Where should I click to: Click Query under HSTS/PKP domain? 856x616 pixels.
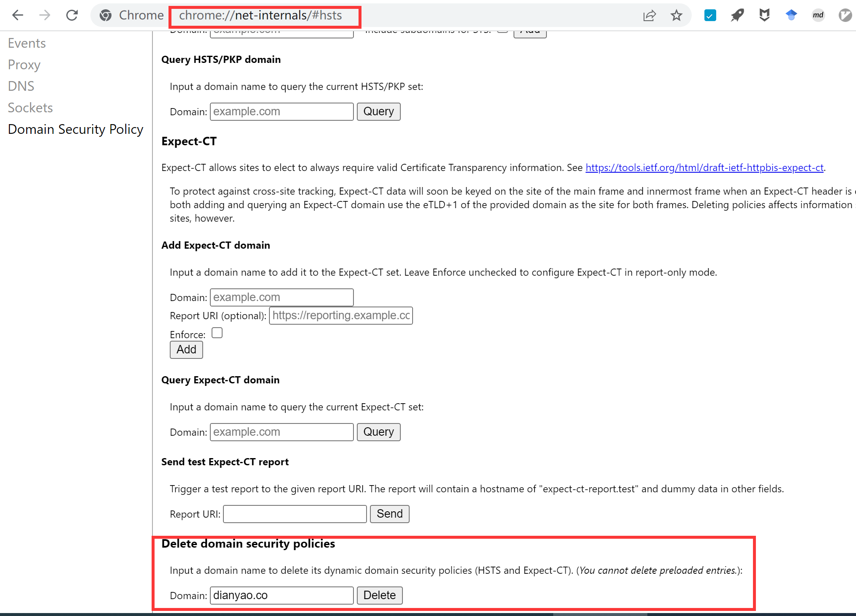(378, 111)
